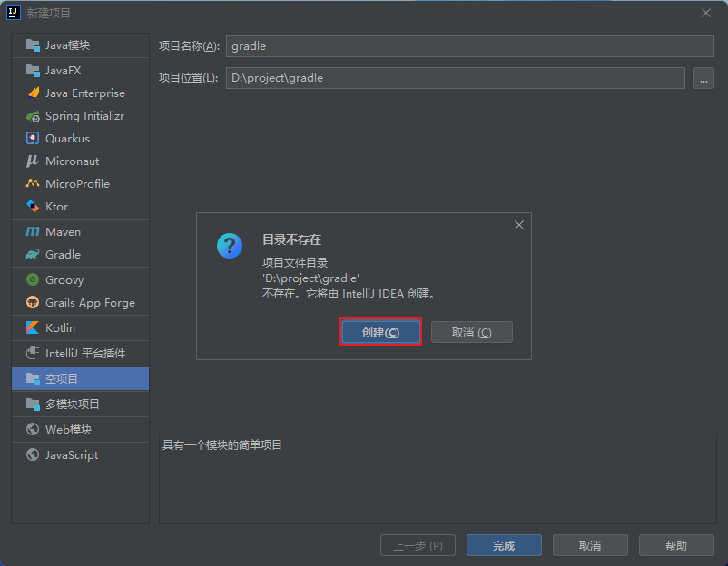This screenshot has height=566, width=728.
Task: Pick MicroProfile from the list
Action: (x=80, y=183)
